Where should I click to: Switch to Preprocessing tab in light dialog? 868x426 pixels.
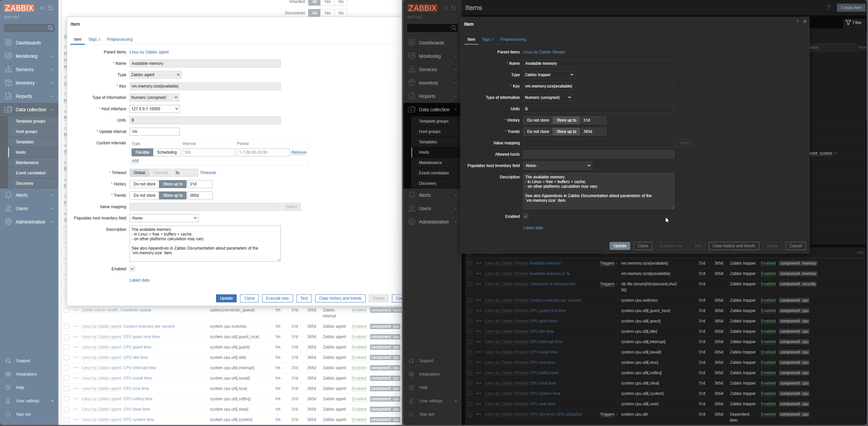(120, 40)
